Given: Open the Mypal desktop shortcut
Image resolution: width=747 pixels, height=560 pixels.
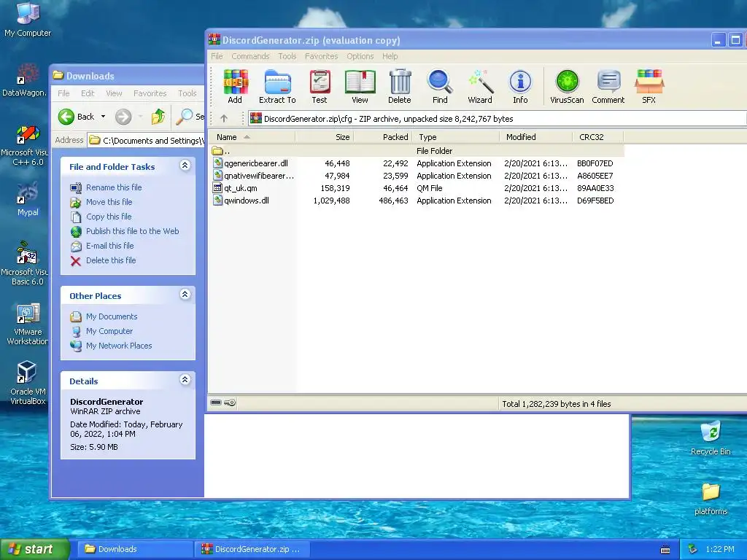Looking at the screenshot, I should tap(28, 200).
